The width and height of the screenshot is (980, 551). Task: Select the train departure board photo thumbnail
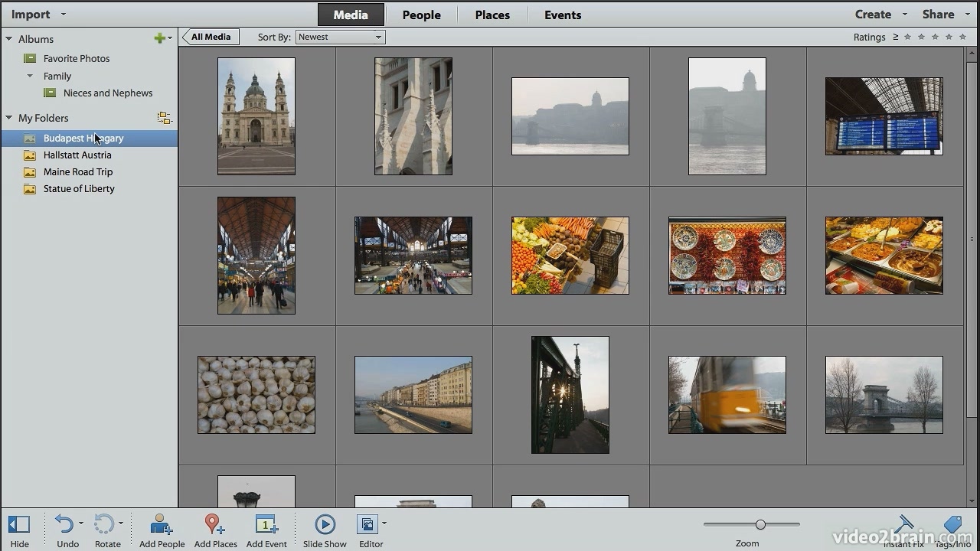click(x=884, y=116)
